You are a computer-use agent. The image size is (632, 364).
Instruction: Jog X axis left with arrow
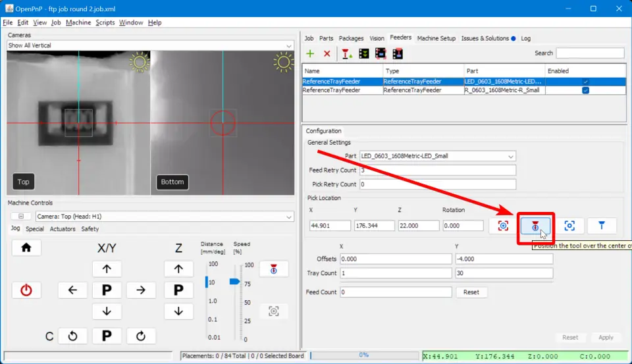[72, 290]
